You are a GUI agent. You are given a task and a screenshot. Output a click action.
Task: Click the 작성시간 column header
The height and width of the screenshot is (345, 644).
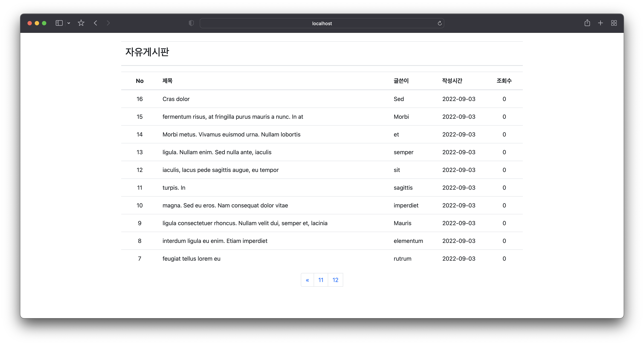452,81
